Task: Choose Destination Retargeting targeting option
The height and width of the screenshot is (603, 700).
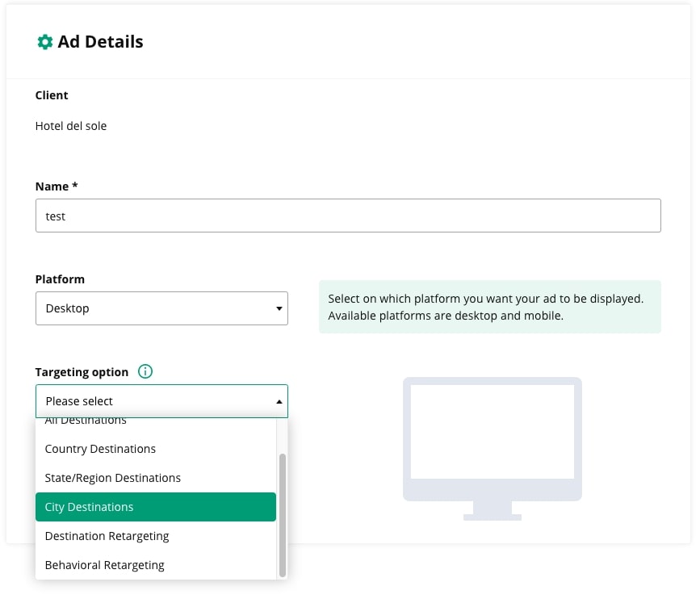Action: point(107,536)
